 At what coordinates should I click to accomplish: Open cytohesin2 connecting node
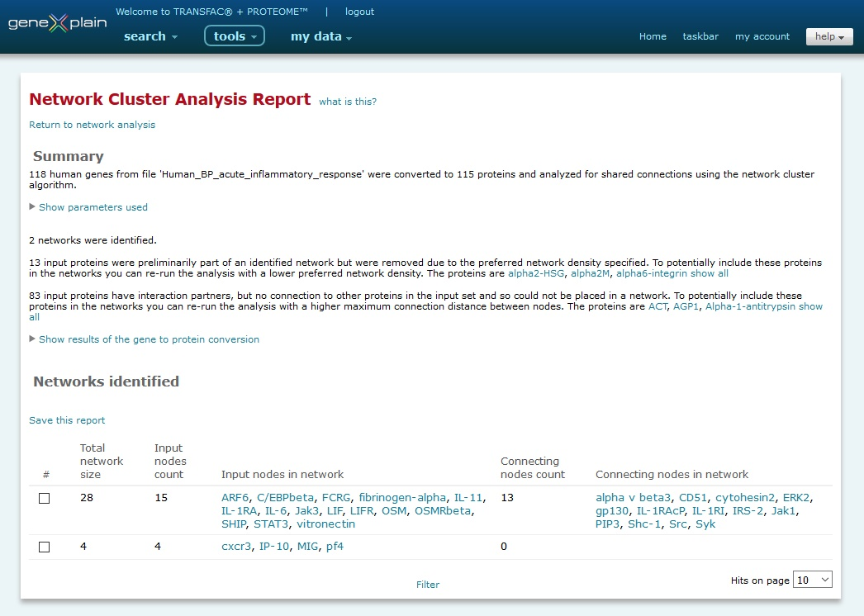(745, 498)
